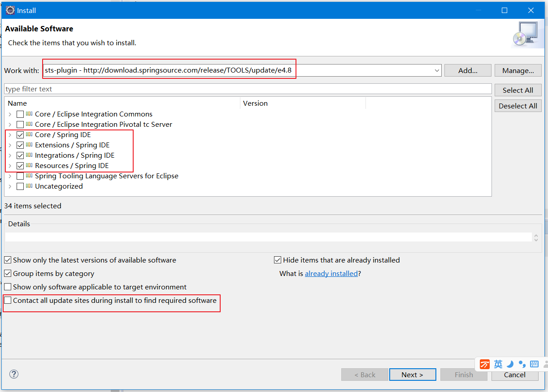The width and height of the screenshot is (548, 392).
Task: Toggle Hide items that are already installed
Action: 278,260
